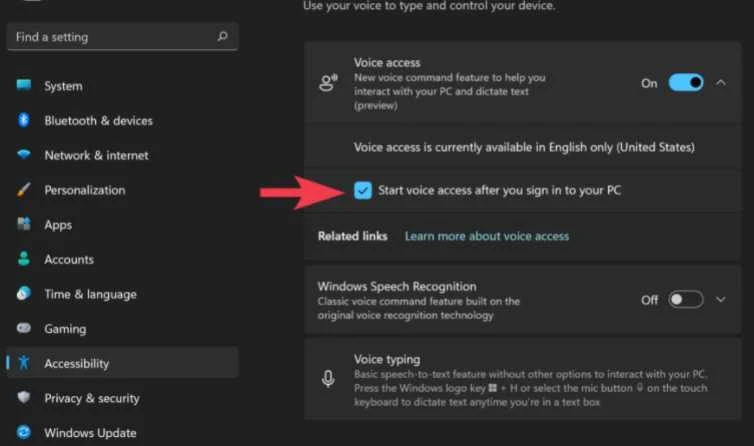Image resolution: width=754 pixels, height=446 pixels.
Task: Click the English only availability notice
Action: click(x=524, y=147)
